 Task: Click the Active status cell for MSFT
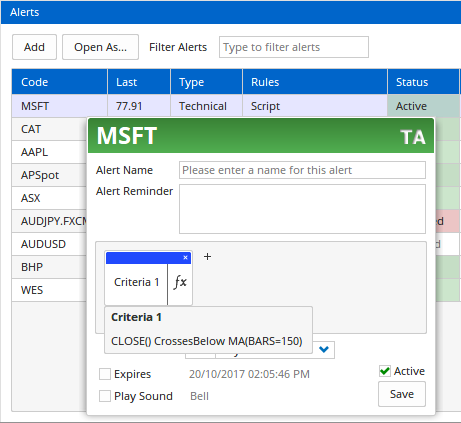423,106
